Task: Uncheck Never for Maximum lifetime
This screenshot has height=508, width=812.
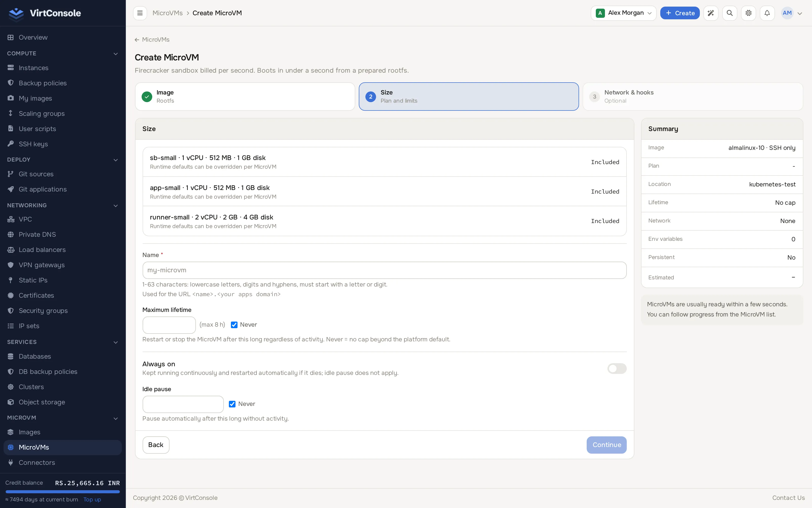Action: coord(234,325)
